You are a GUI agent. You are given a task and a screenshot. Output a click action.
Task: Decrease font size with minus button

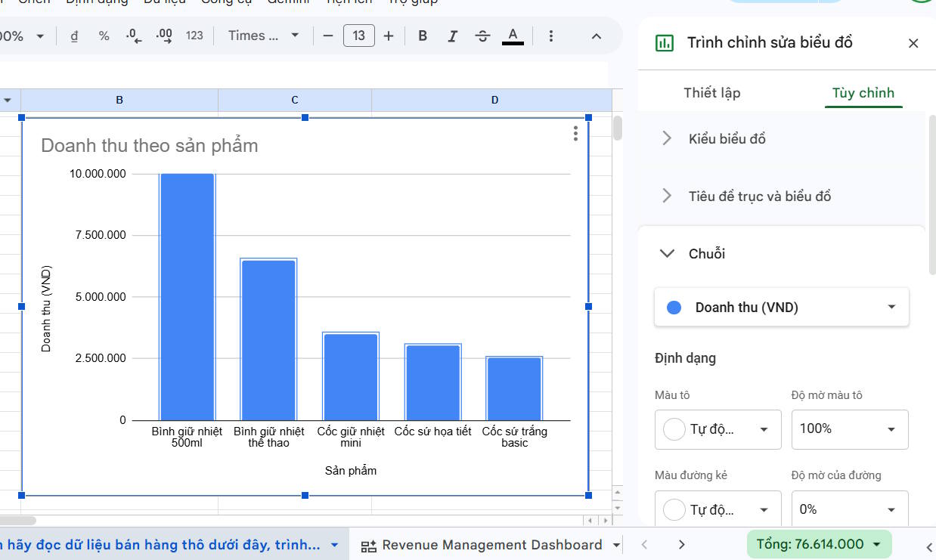328,36
